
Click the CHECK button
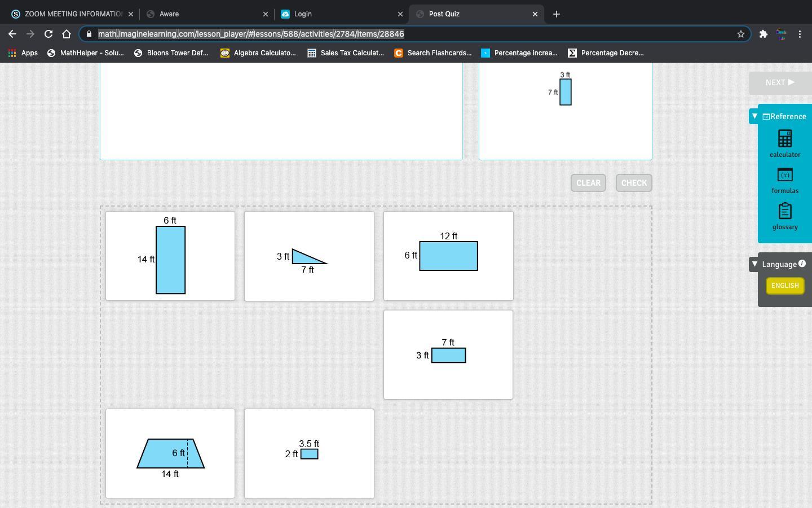click(634, 183)
